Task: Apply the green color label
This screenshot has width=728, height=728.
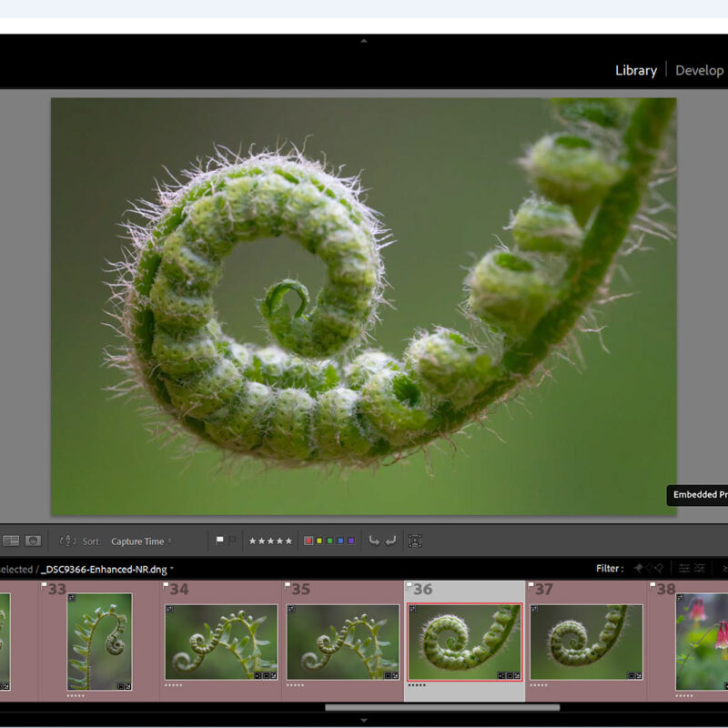Action: click(329, 540)
